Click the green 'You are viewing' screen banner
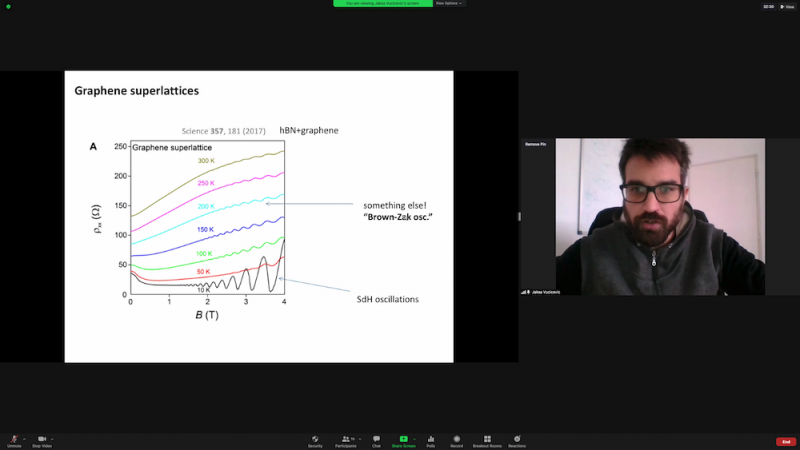 [x=382, y=4]
